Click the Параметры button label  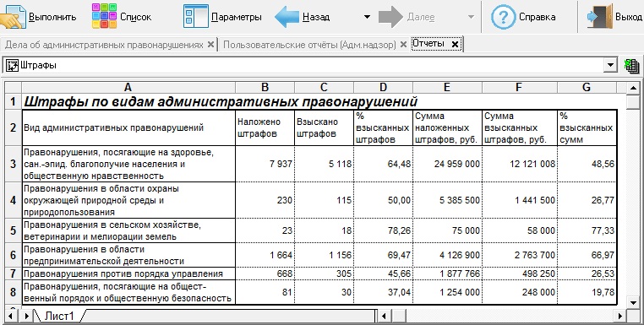[236, 17]
